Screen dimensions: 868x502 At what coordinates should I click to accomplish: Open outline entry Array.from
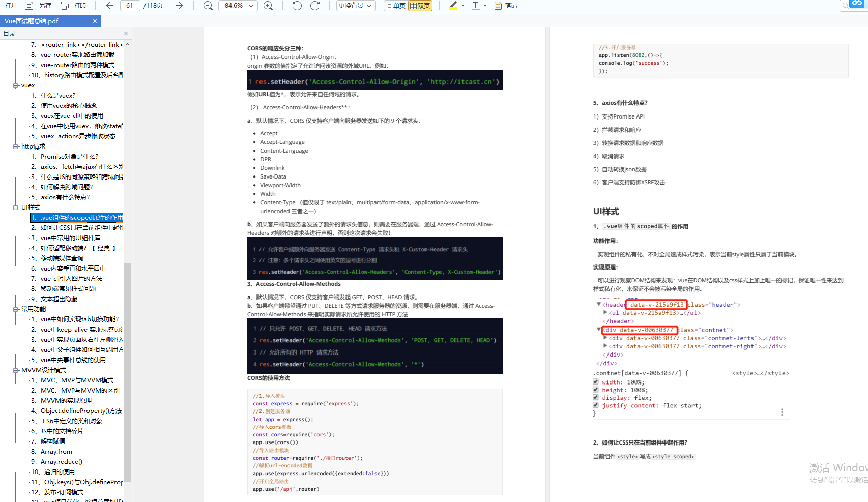pyautogui.click(x=52, y=452)
